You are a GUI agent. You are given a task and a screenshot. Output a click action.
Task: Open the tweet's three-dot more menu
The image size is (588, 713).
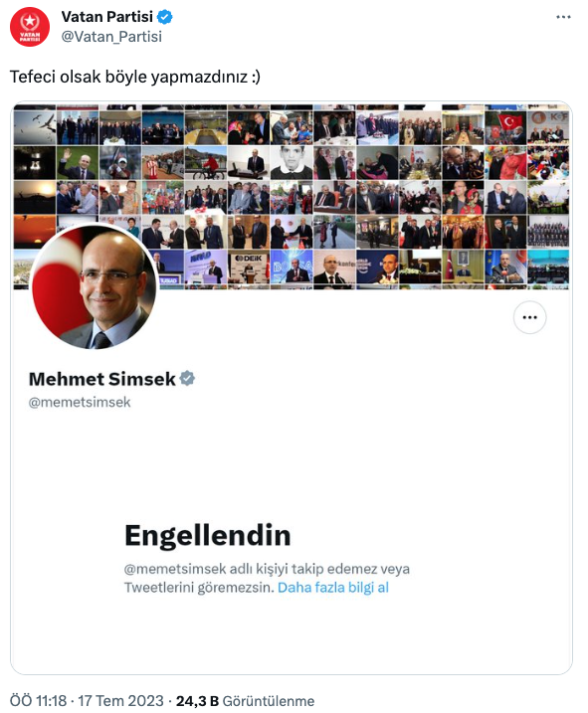(x=563, y=17)
